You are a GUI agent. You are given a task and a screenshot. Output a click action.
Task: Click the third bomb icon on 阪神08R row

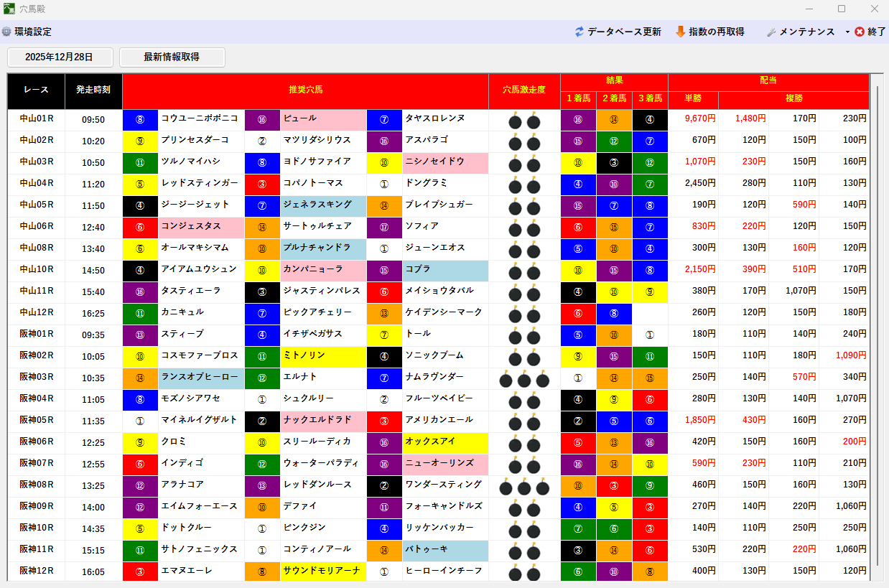click(x=543, y=486)
